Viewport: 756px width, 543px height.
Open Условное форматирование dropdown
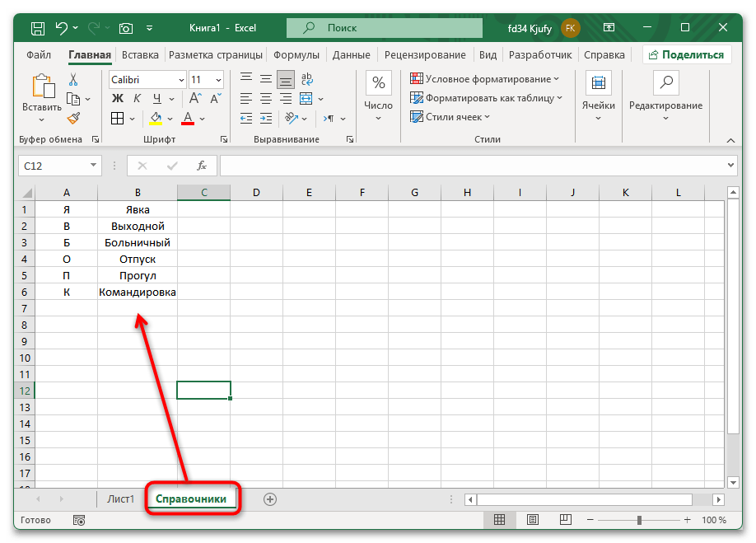(x=484, y=79)
